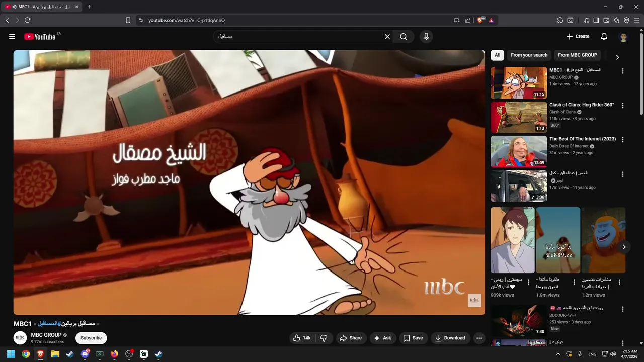
Task: Open the Create menu
Action: coord(578,36)
